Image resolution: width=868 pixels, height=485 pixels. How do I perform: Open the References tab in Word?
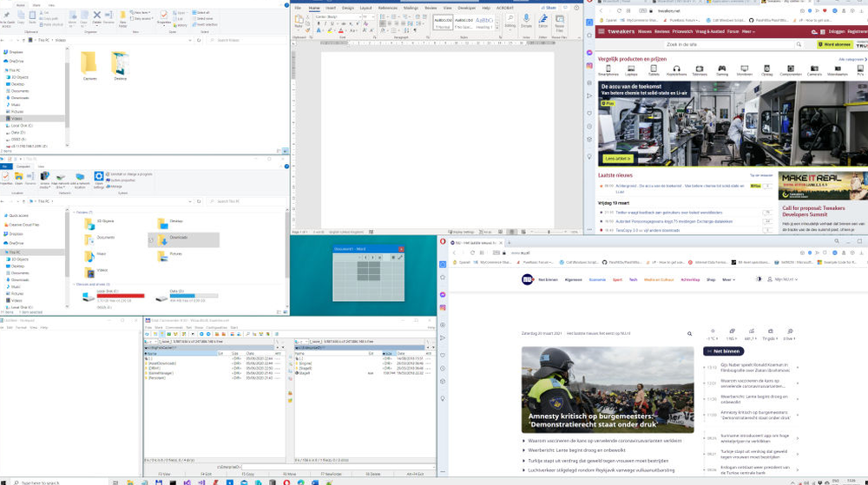click(x=387, y=9)
